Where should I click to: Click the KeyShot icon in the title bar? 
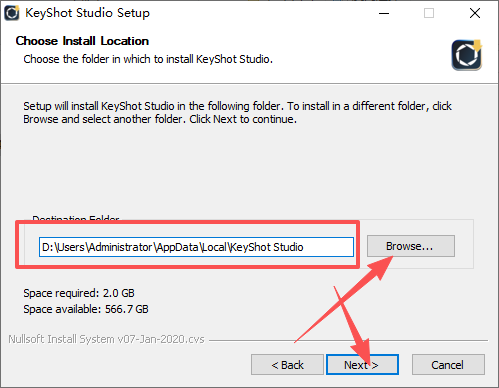[x=12, y=13]
